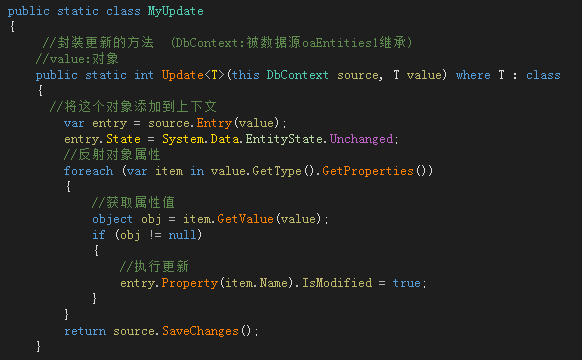Click the State property on entry
Image resolution: width=582 pixels, height=360 pixels.
coord(123,139)
